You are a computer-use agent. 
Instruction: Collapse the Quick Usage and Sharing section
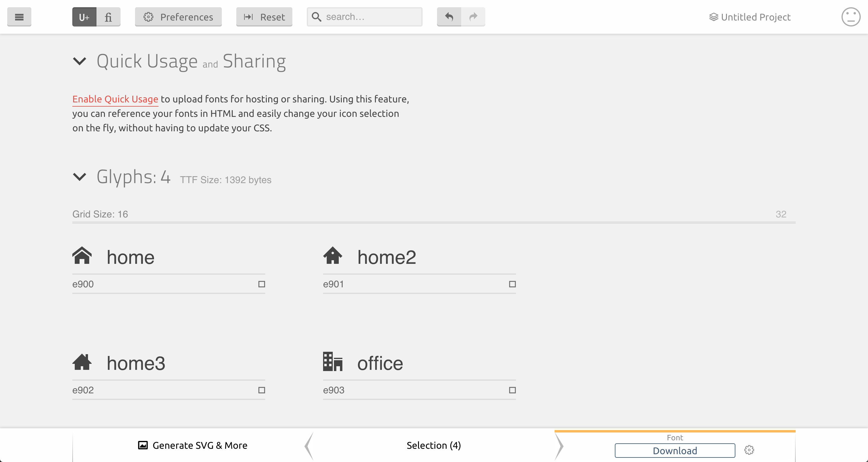[80, 61]
